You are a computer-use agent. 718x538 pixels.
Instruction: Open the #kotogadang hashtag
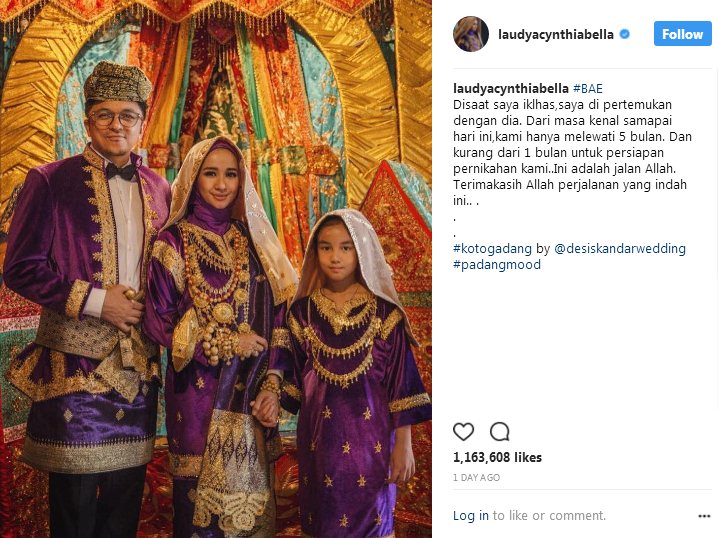pos(492,249)
